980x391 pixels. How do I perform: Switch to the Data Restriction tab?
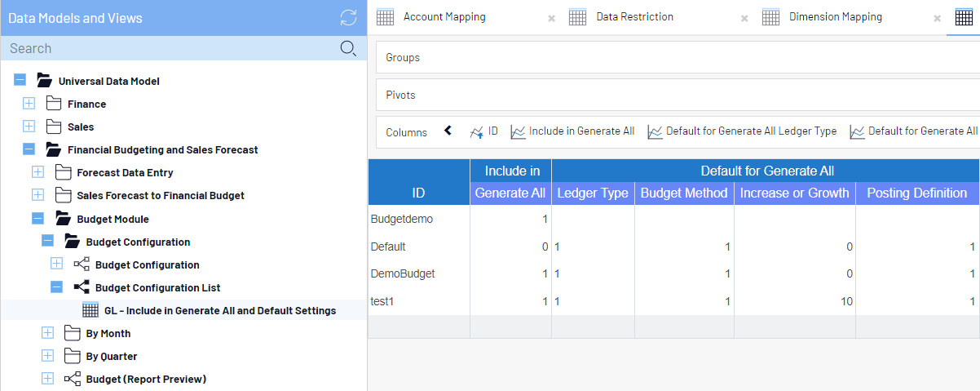(634, 17)
